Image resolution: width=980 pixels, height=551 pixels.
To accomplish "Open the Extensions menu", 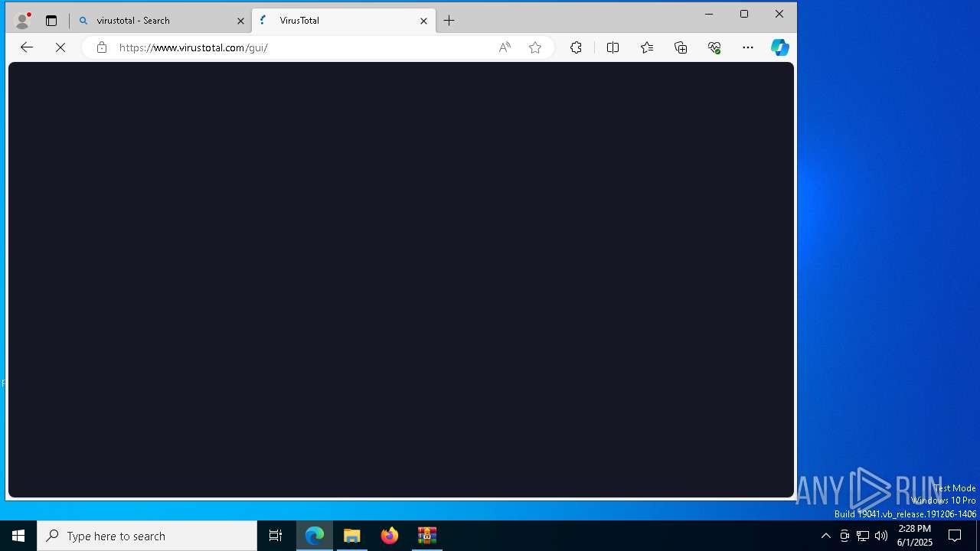I will (x=576, y=47).
